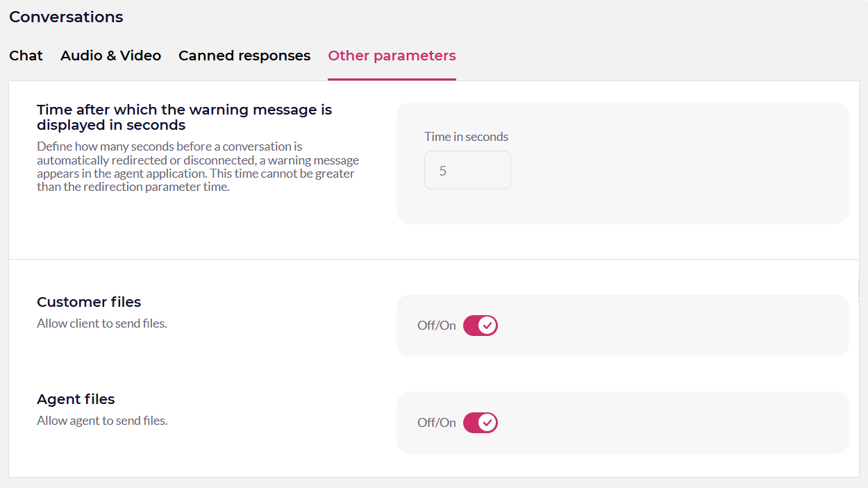868x488 pixels.
Task: Select the Other parameters tab
Action: [x=392, y=56]
